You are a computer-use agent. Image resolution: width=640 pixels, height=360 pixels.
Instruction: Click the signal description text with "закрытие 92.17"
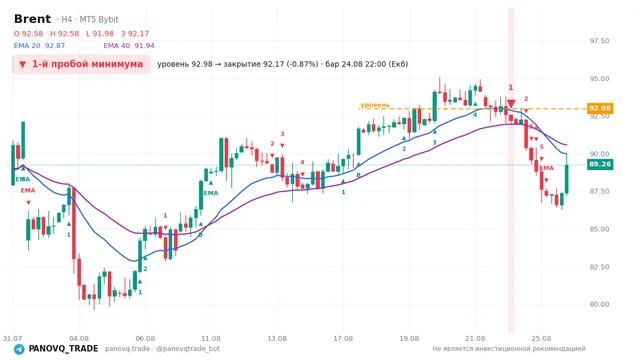pyautogui.click(x=282, y=64)
